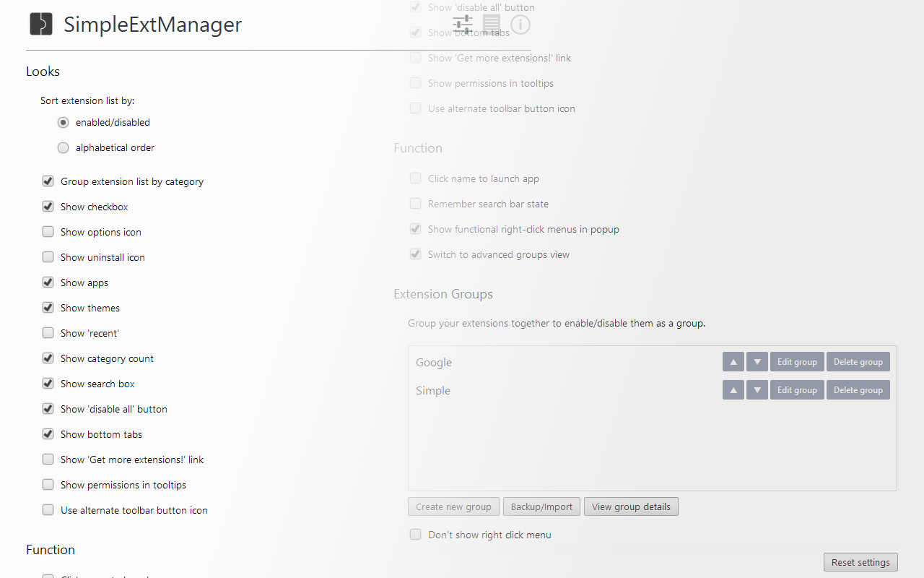Select the settings sliders icon in the header

(463, 24)
